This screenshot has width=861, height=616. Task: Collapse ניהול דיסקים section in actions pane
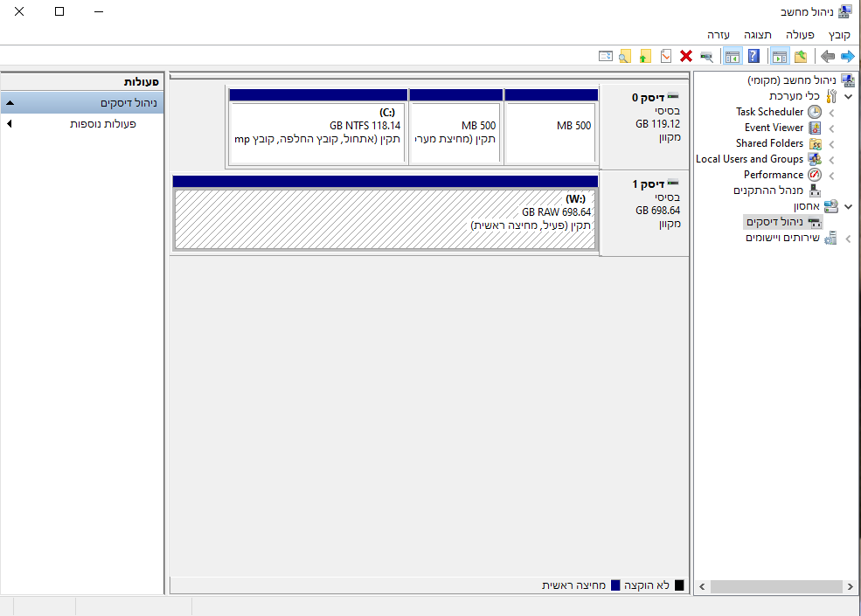click(x=10, y=103)
